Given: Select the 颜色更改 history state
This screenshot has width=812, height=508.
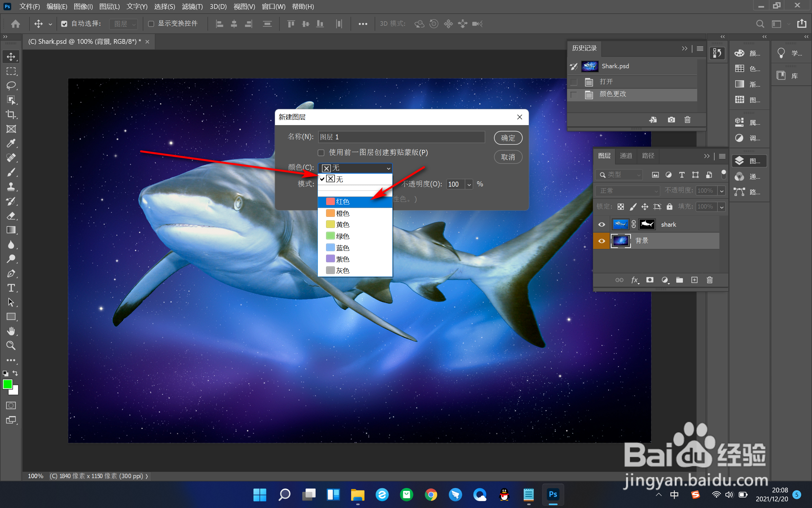Looking at the screenshot, I should click(x=632, y=94).
